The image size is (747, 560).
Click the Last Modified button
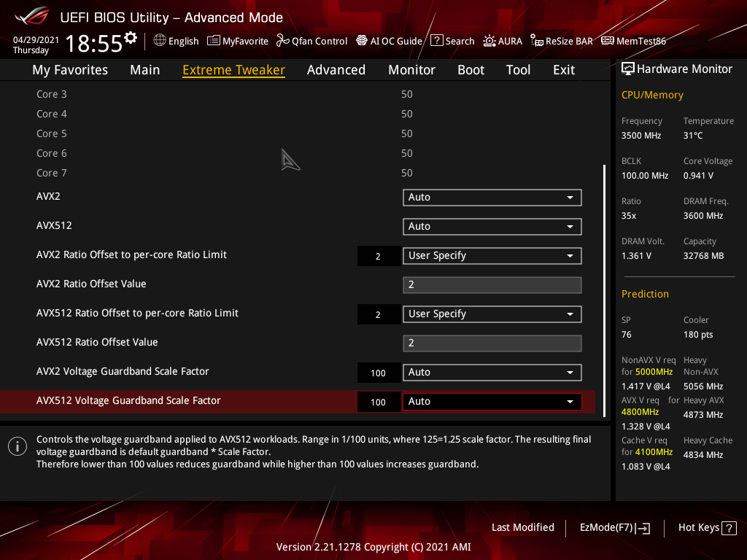pyautogui.click(x=522, y=527)
